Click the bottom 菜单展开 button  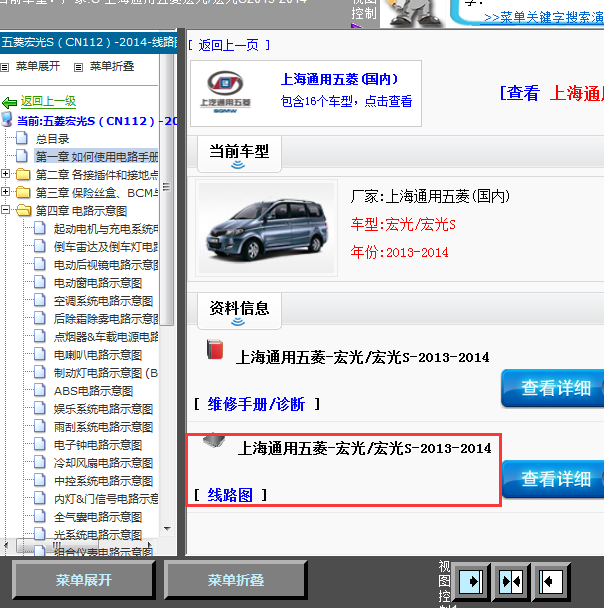click(84, 580)
